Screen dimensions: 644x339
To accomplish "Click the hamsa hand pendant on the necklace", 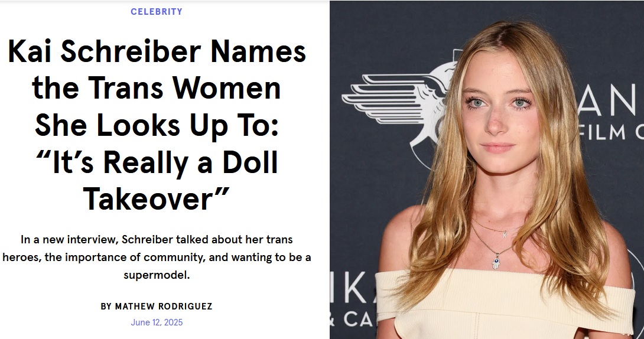I will point(496,262).
